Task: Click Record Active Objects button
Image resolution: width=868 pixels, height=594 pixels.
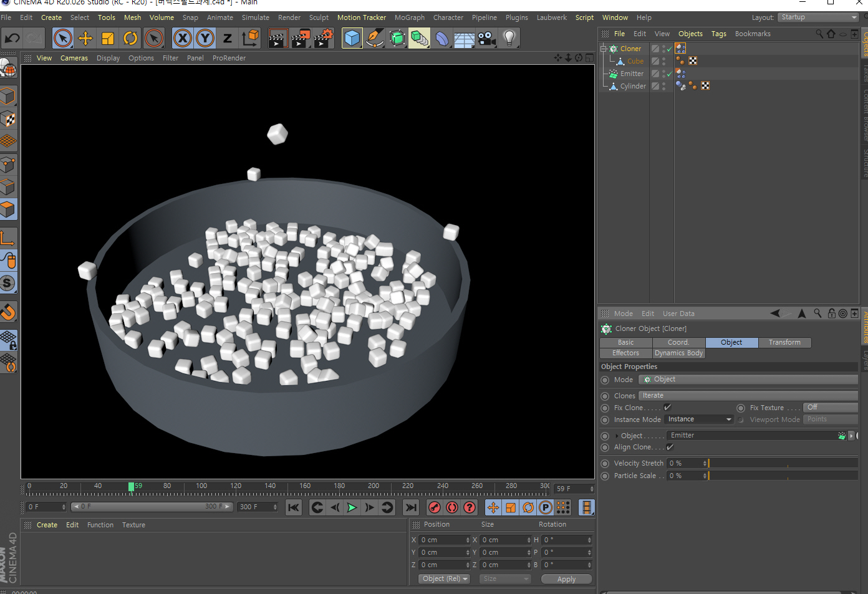Action: (435, 507)
